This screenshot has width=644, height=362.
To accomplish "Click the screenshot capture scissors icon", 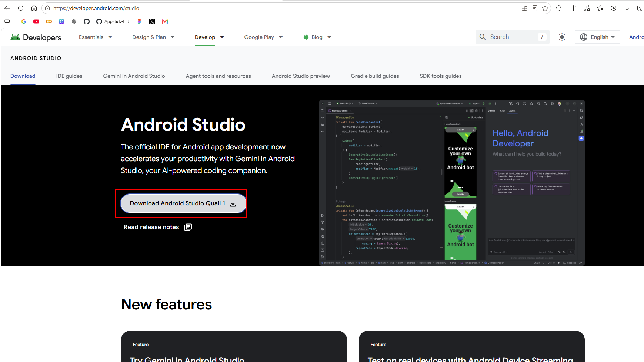I will pyautogui.click(x=640, y=8).
